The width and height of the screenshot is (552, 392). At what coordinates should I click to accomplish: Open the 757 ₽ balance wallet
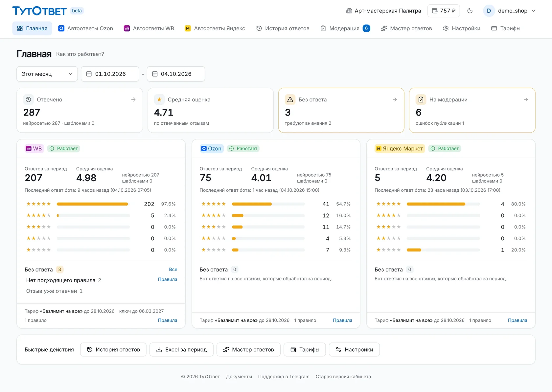pos(444,11)
